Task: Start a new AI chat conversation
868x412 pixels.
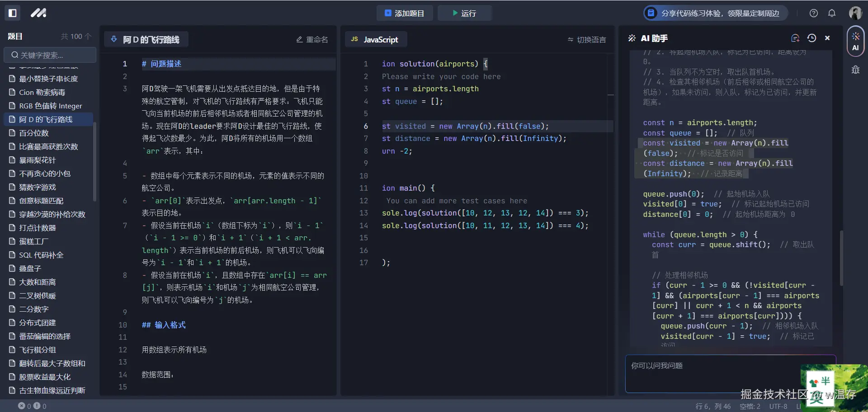Action: pos(796,38)
